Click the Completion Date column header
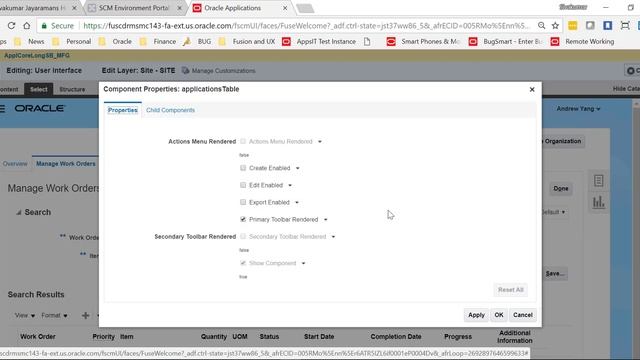 396,337
